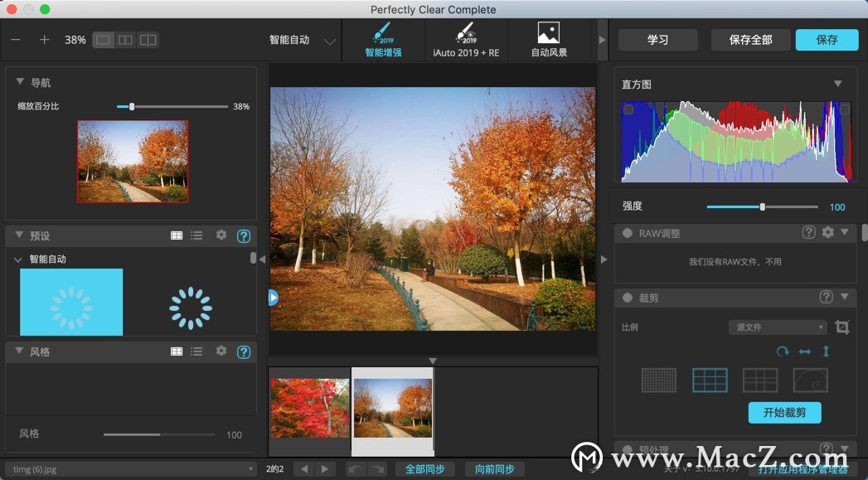Collapse the 智能自动 preset group
The image size is (868, 480).
[17, 259]
